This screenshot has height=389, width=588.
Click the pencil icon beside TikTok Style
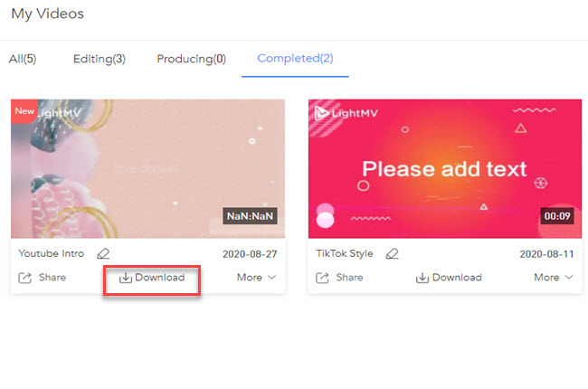pyautogui.click(x=392, y=255)
